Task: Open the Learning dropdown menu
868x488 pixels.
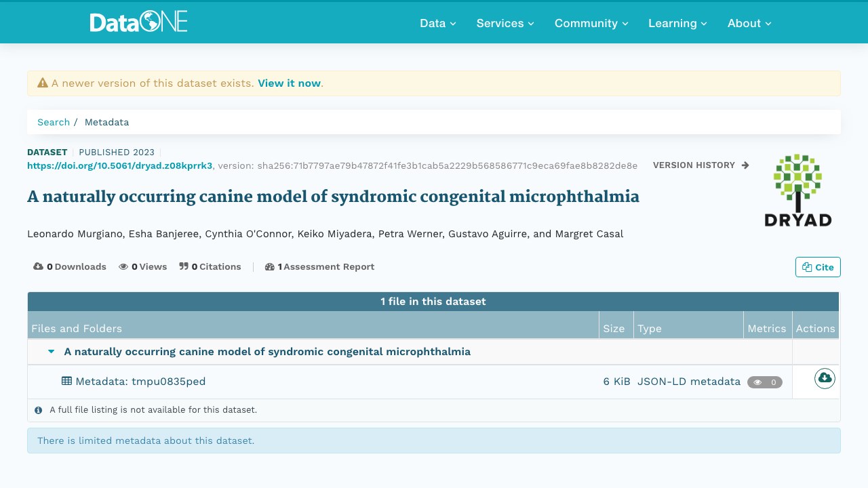Action: coord(677,23)
